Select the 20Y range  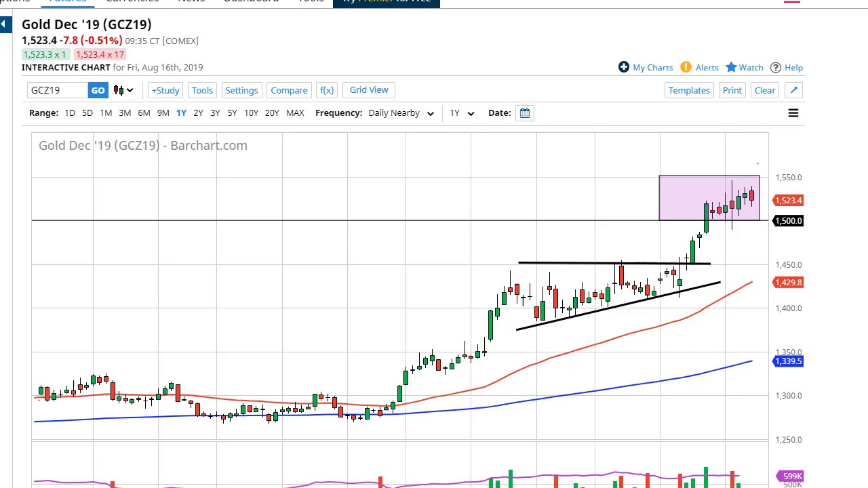click(x=272, y=113)
